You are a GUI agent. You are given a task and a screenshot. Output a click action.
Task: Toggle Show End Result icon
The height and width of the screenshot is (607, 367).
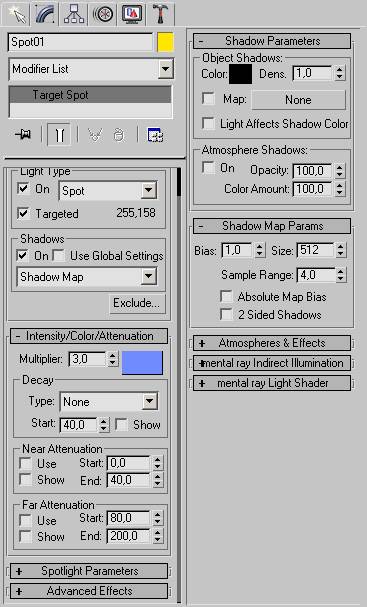click(59, 135)
